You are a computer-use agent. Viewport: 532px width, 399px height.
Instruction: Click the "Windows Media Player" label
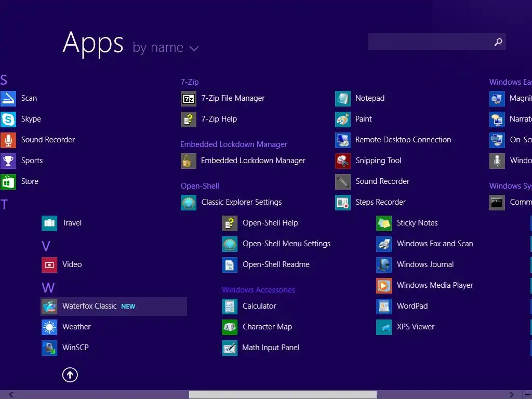pyautogui.click(x=435, y=285)
